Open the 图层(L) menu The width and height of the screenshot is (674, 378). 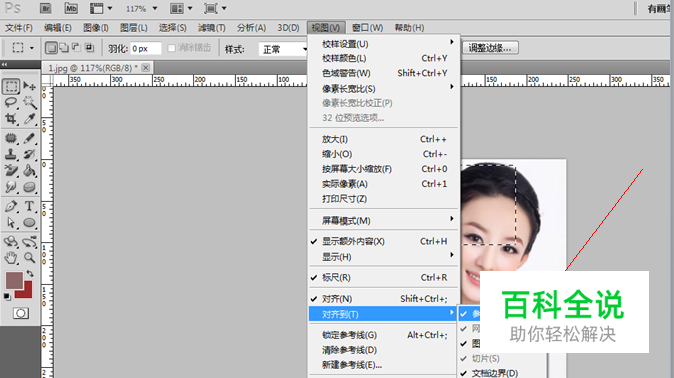(134, 28)
